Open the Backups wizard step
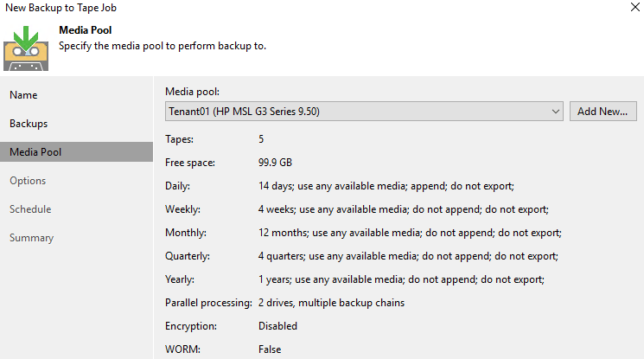The width and height of the screenshot is (644, 359). tap(29, 124)
